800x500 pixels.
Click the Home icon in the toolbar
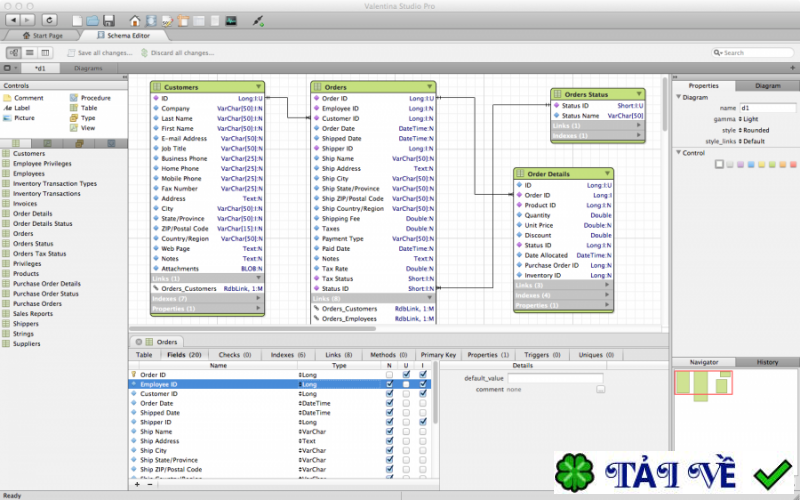pos(136,19)
